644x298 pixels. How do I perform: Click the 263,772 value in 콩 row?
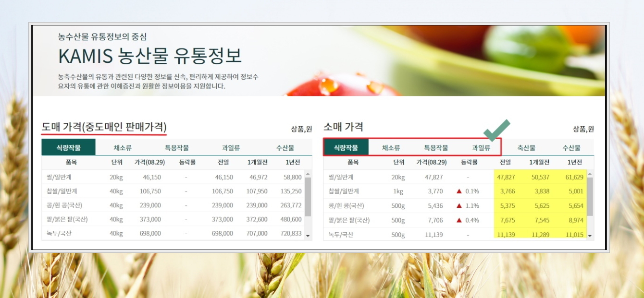coord(291,205)
